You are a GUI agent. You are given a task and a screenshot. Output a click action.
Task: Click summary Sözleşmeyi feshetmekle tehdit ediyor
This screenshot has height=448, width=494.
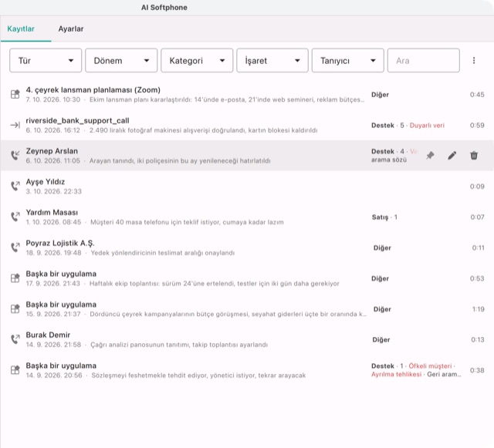198,376
